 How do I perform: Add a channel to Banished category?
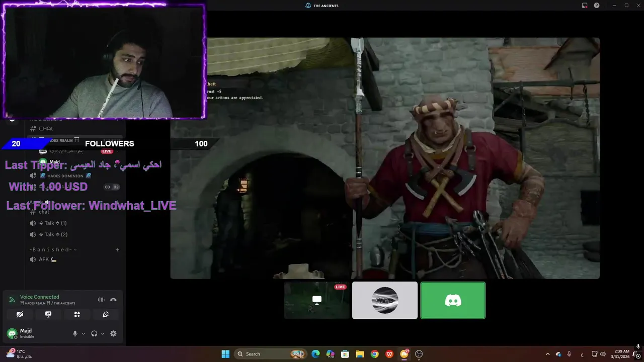tap(117, 249)
